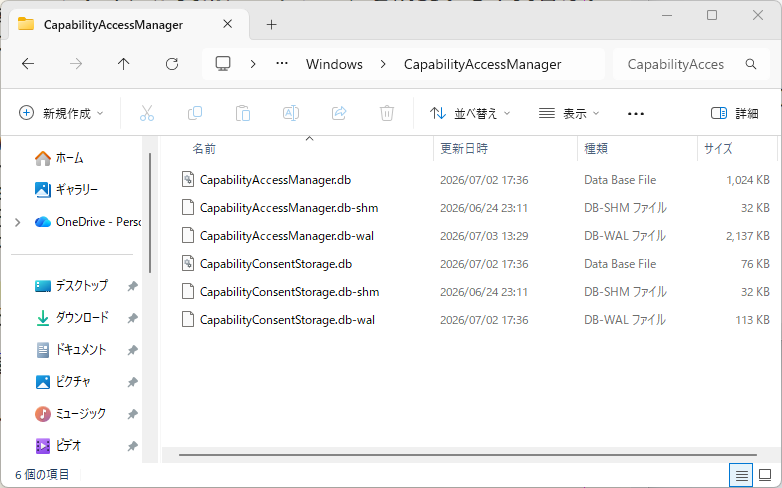
Task: Unpin ダウンロード via its pin icon
Action: (x=132, y=318)
